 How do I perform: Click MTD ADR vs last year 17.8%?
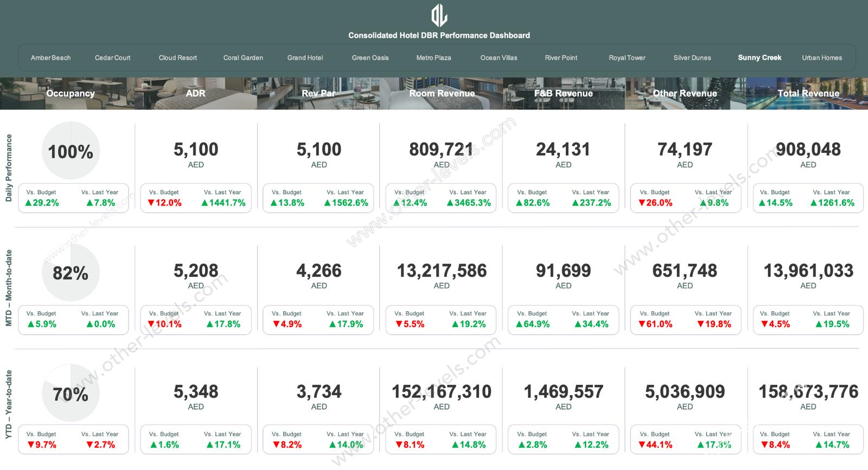click(223, 324)
